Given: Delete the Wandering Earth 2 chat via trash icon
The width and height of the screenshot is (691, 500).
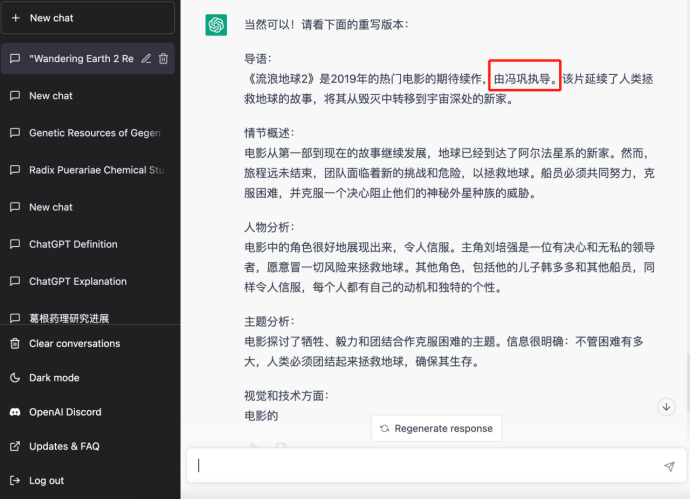Looking at the screenshot, I should (x=163, y=59).
